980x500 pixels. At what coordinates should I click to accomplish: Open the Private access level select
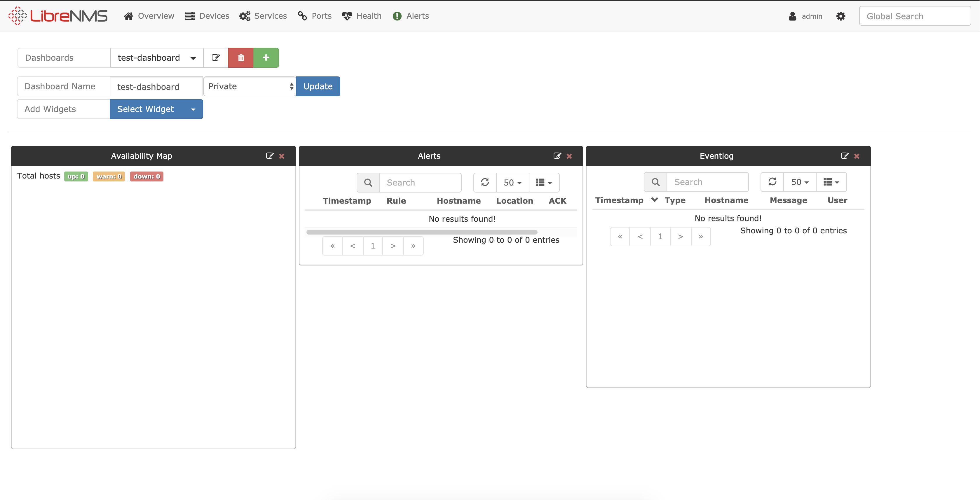pos(250,86)
